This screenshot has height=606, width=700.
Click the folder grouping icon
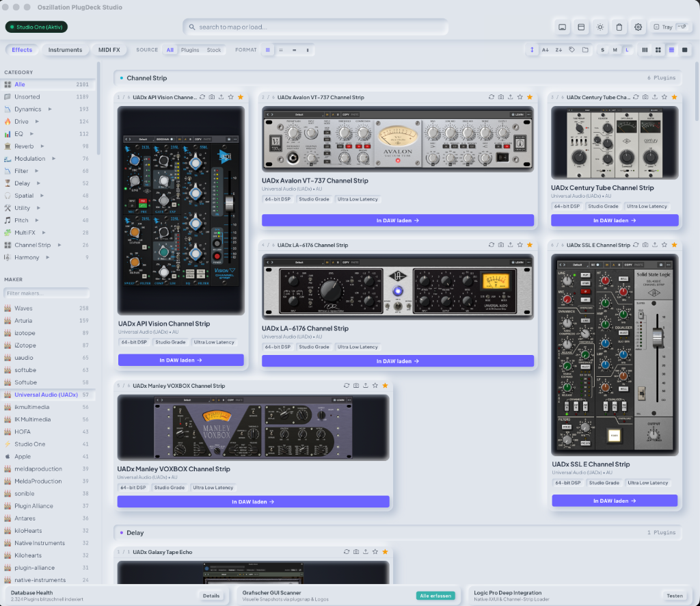585,50
